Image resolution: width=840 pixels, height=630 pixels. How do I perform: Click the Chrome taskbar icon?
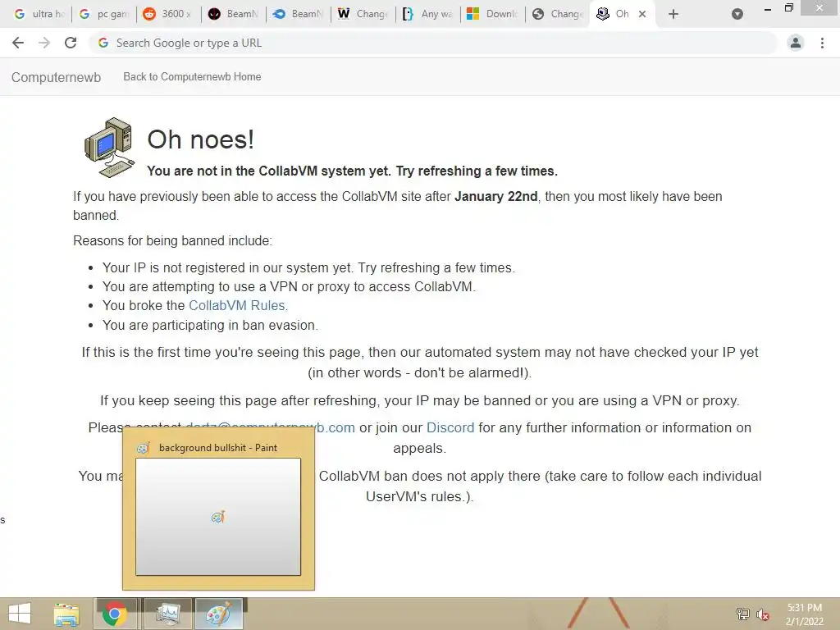[x=115, y=614]
